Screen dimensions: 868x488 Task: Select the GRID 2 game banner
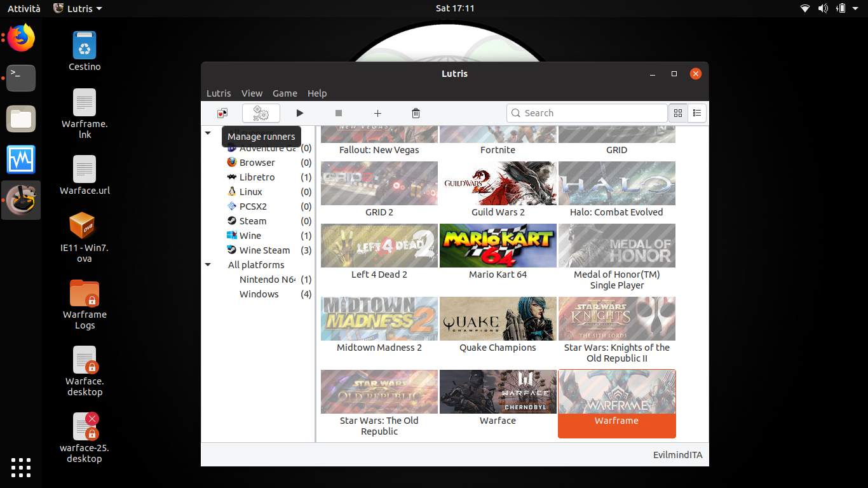379,183
